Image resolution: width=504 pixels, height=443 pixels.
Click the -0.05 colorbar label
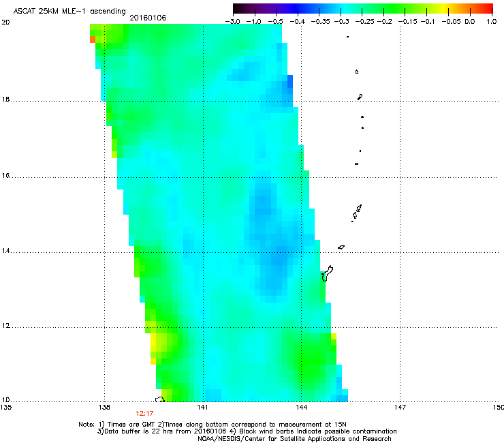(452, 22)
